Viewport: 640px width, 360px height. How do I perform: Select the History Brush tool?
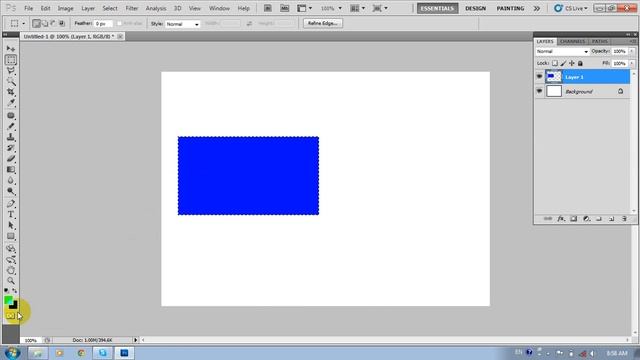(x=11, y=148)
